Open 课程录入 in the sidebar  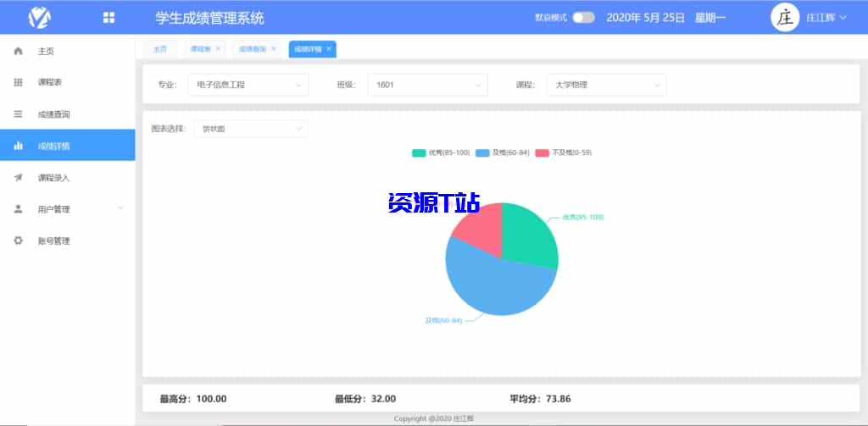point(68,178)
